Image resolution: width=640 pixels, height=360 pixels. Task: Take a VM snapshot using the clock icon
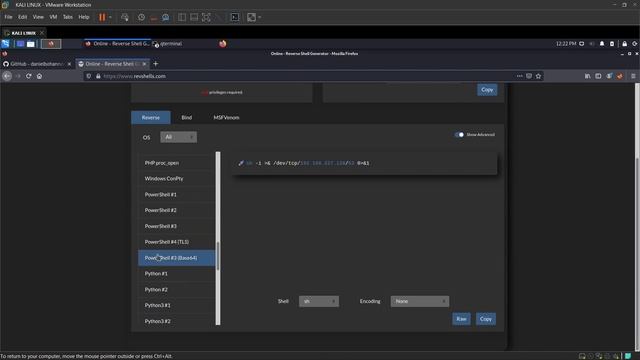141,17
